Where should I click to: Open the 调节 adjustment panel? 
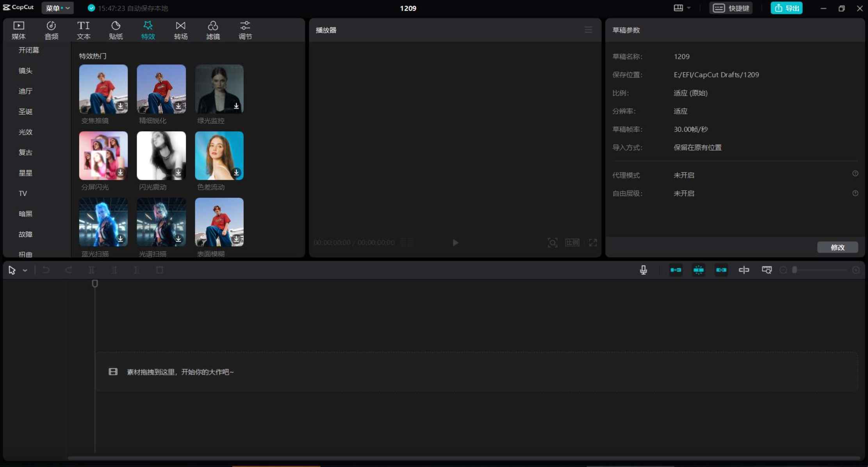245,30
